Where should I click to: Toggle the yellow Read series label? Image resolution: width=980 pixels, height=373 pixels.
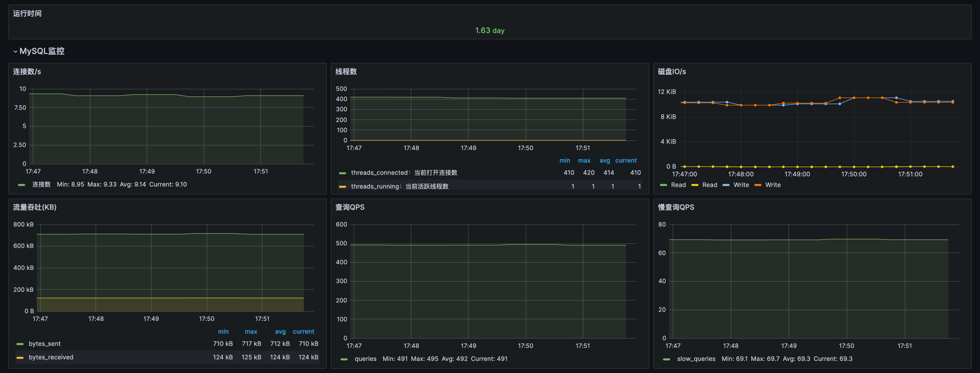coord(709,185)
